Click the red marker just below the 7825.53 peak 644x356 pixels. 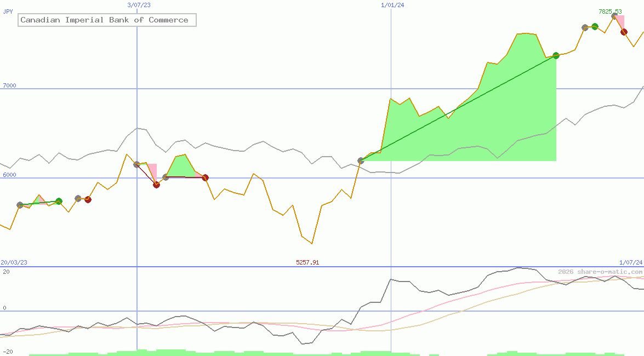(624, 32)
